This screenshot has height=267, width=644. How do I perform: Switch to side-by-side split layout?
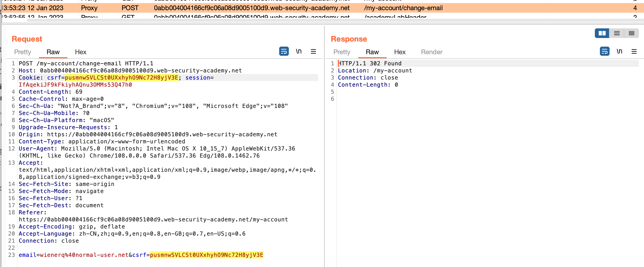pyautogui.click(x=602, y=33)
